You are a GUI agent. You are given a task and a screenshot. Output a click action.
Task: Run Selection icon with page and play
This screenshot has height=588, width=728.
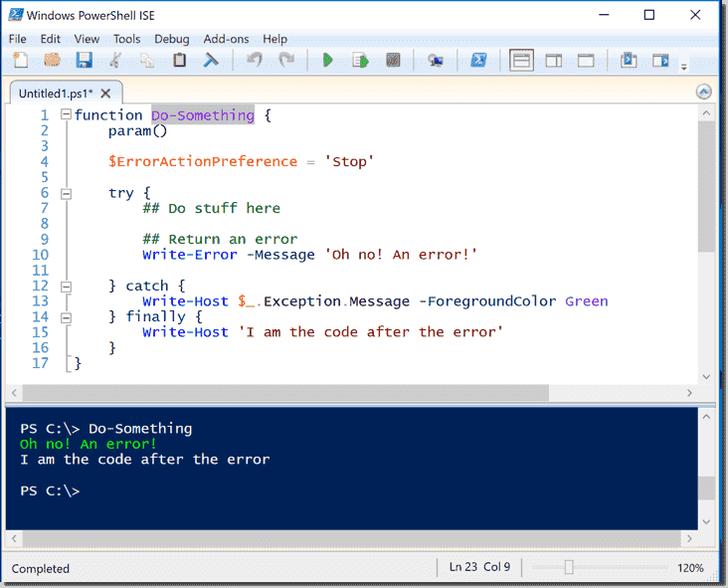pos(360,60)
